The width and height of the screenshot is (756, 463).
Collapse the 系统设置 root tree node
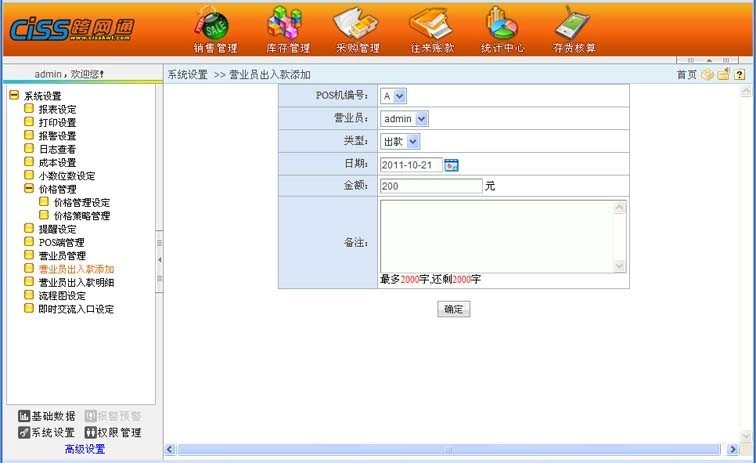pos(14,96)
